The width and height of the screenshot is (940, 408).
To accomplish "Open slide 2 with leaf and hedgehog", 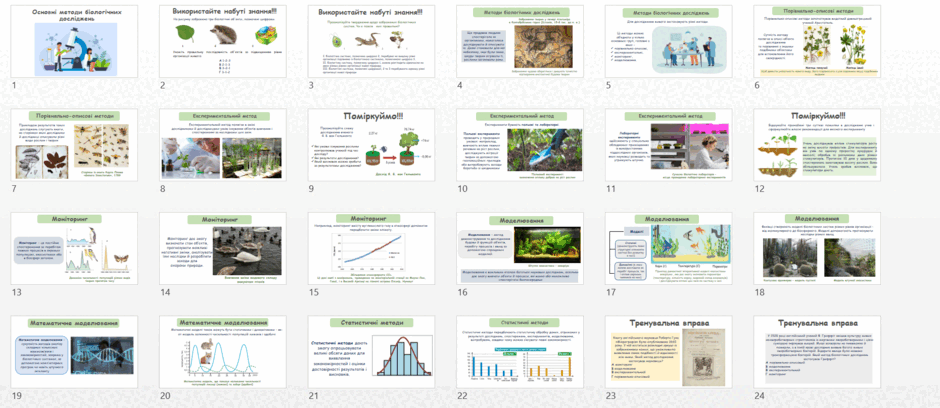I will pyautogui.click(x=223, y=41).
